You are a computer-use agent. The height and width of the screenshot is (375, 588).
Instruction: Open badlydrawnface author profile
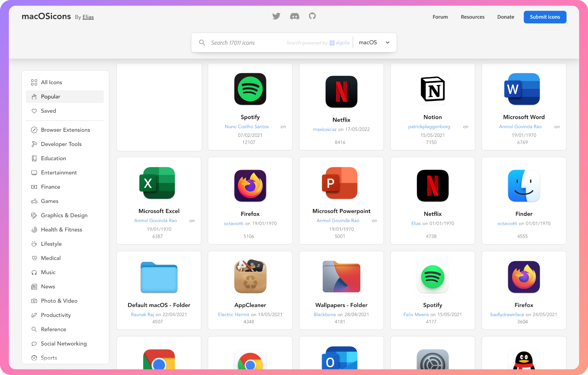point(507,315)
